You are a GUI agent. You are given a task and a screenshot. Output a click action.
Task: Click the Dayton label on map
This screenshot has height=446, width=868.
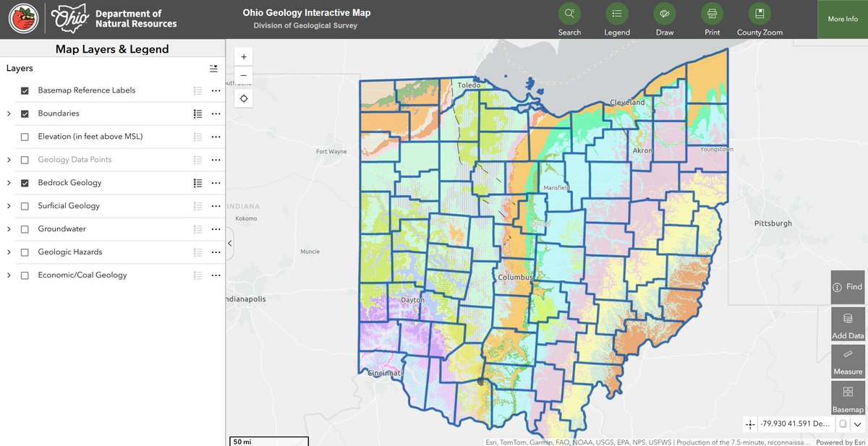click(x=413, y=299)
